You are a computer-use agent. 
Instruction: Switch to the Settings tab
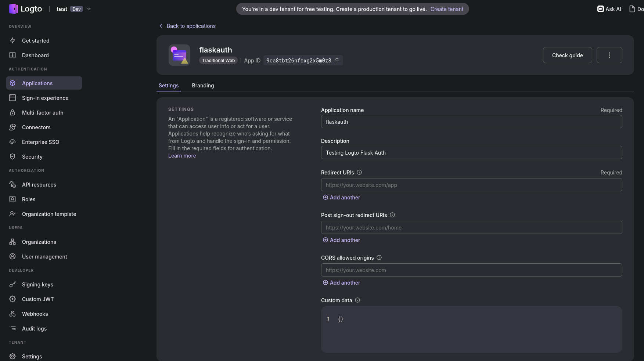169,86
